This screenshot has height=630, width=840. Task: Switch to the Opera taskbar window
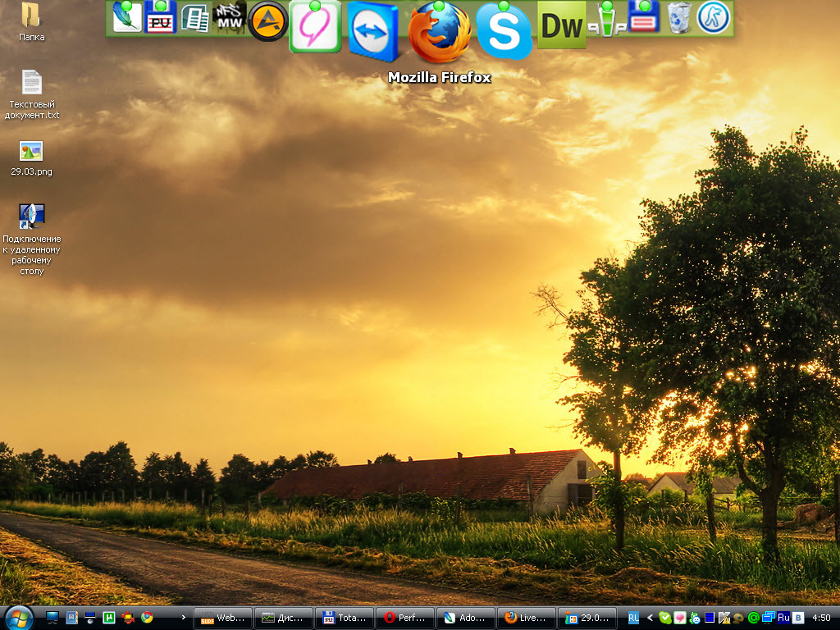tap(405, 618)
